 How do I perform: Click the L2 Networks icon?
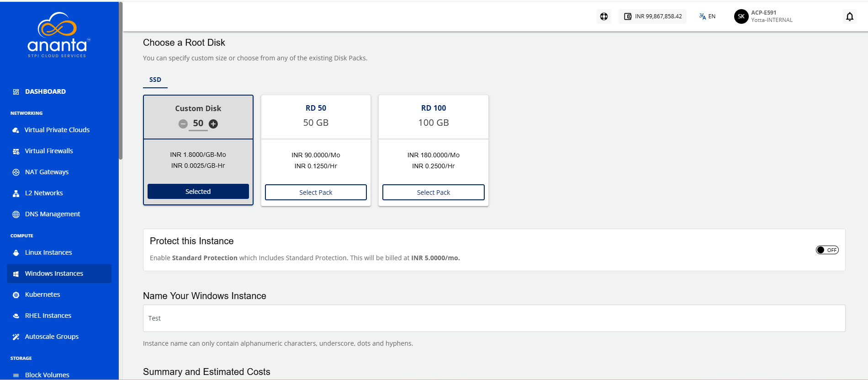tap(16, 193)
